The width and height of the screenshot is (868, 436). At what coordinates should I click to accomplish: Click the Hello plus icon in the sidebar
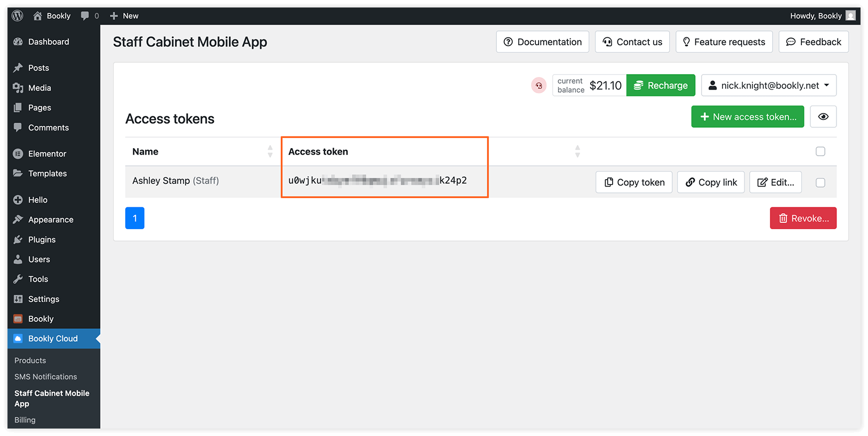pos(18,200)
